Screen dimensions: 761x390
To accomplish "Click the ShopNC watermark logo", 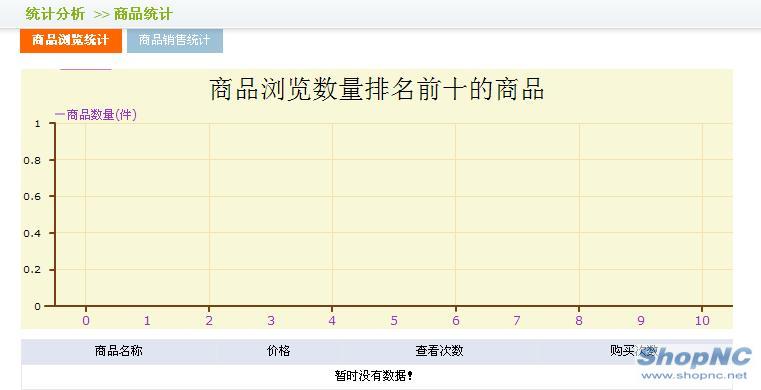I will click(x=695, y=358).
